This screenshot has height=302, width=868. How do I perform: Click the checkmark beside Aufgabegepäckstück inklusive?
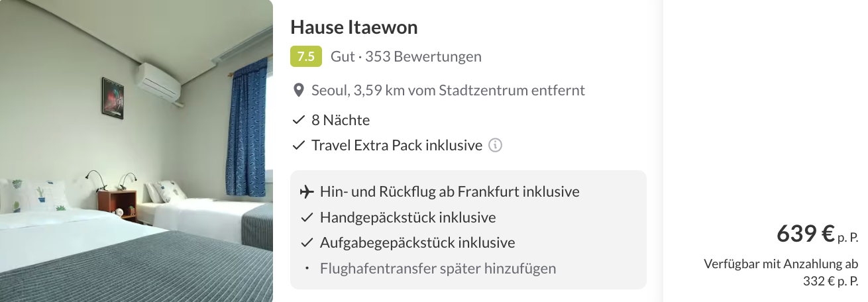click(306, 243)
